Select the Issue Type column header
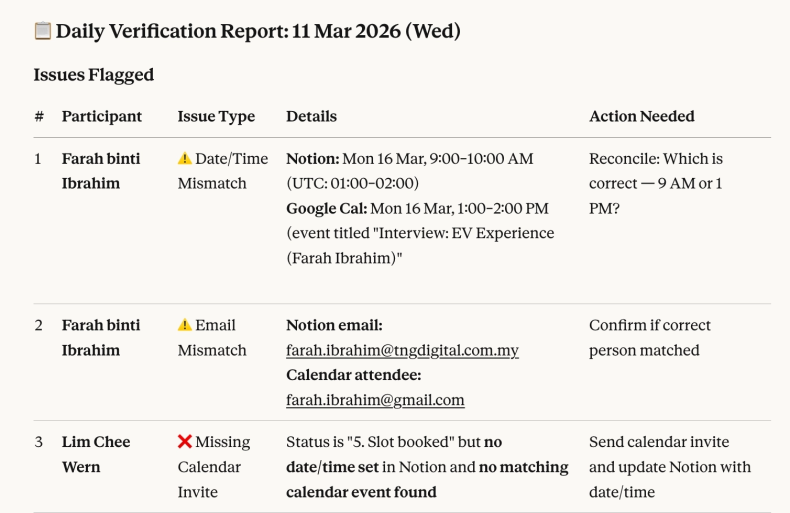This screenshot has width=790, height=513. pyautogui.click(x=216, y=116)
